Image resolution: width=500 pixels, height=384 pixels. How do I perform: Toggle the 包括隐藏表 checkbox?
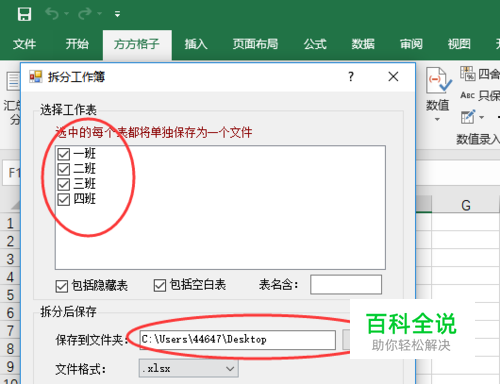62,286
